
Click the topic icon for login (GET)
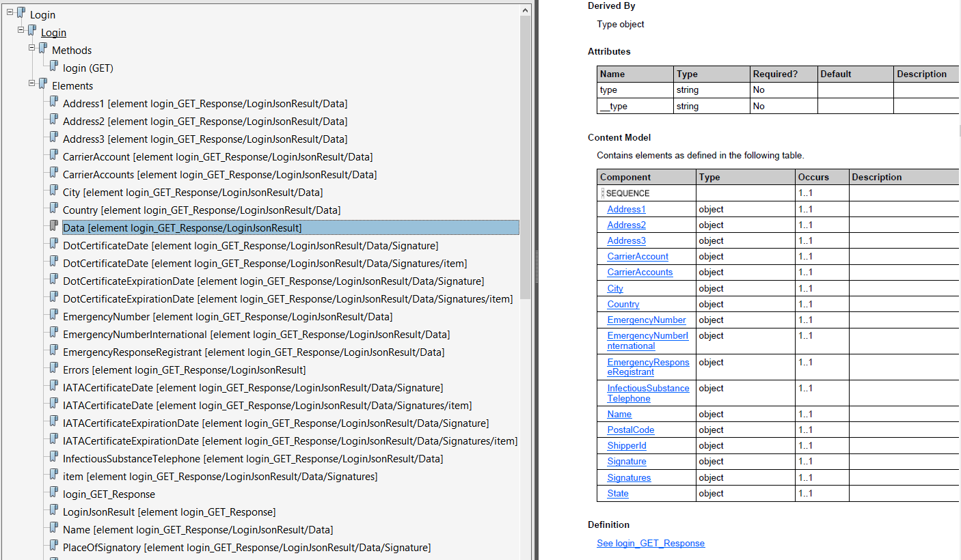coord(53,66)
